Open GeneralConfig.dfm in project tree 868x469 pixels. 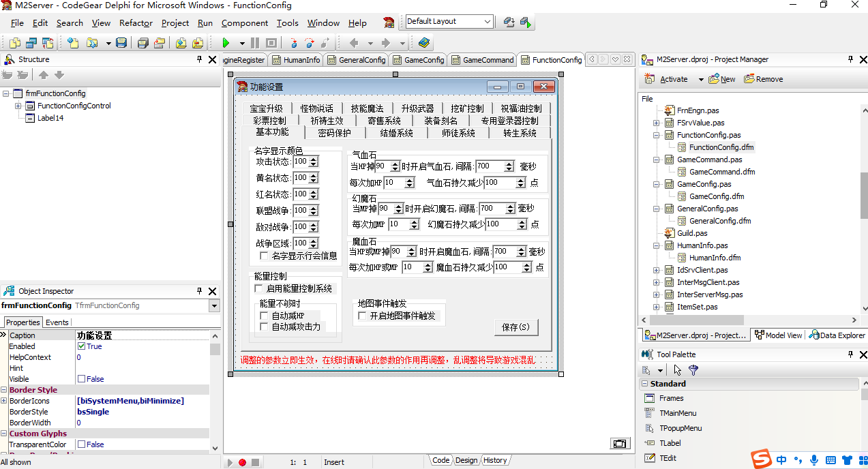point(719,221)
